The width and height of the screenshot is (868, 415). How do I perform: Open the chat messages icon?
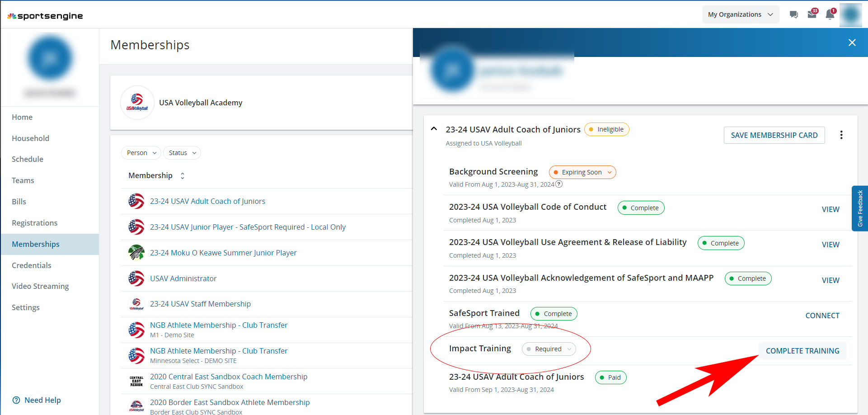point(793,14)
